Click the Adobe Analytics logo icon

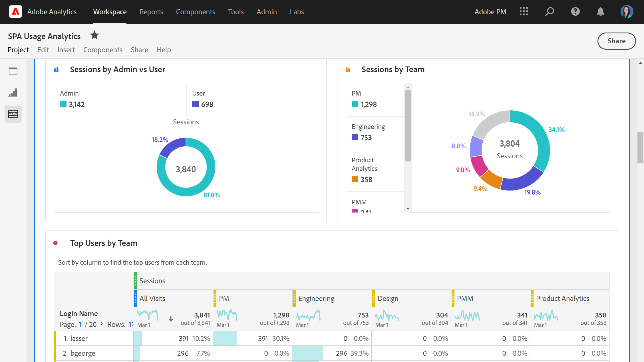15,12
